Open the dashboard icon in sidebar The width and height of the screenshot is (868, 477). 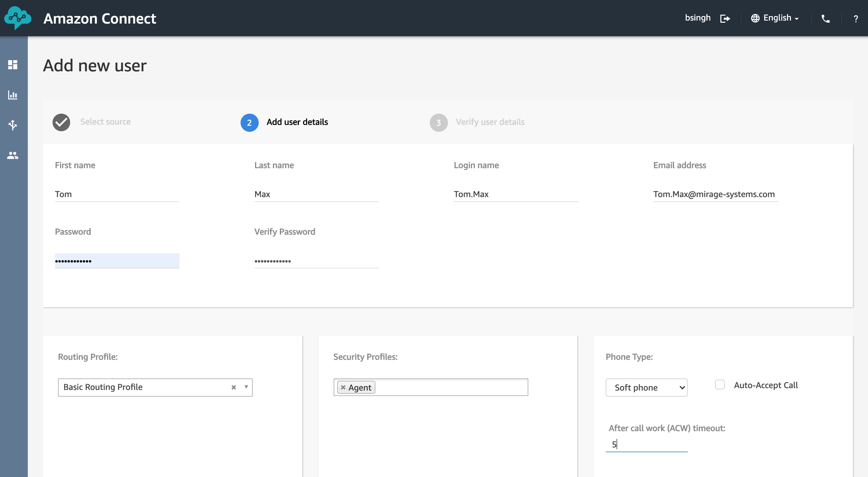click(13, 64)
